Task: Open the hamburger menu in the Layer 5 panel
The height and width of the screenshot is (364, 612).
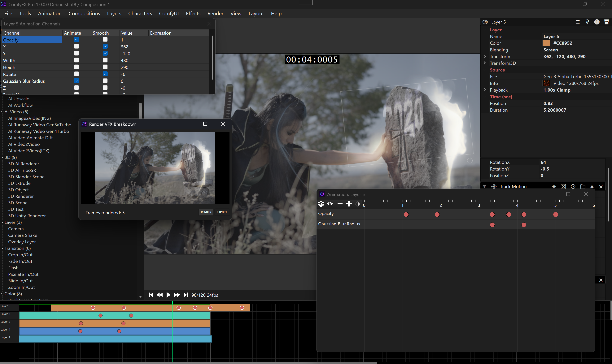Action: click(578, 22)
